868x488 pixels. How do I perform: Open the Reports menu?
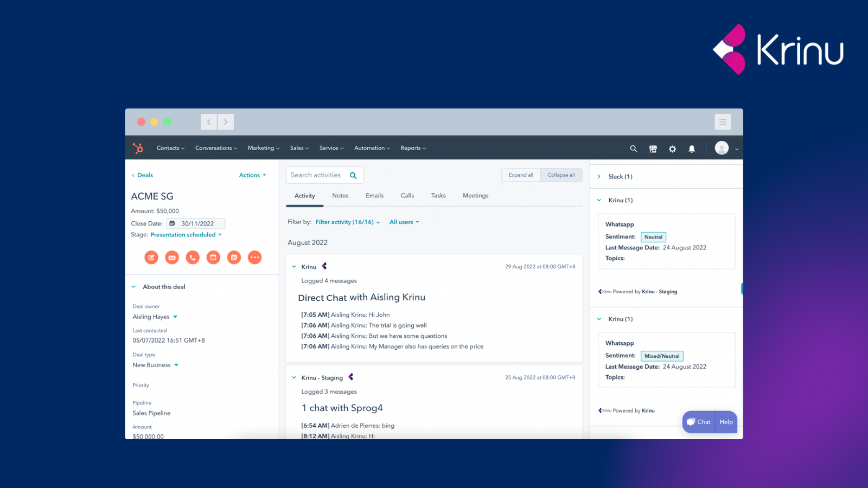413,148
